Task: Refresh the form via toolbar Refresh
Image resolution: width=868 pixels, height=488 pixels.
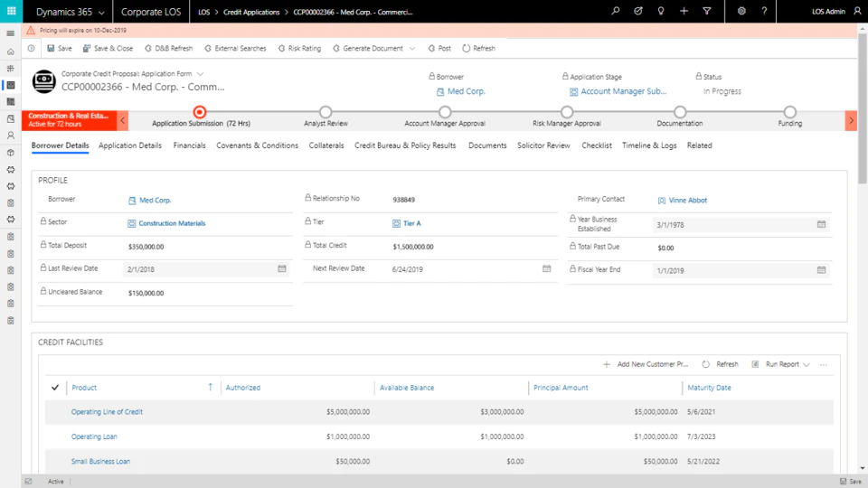Action: [x=479, y=48]
